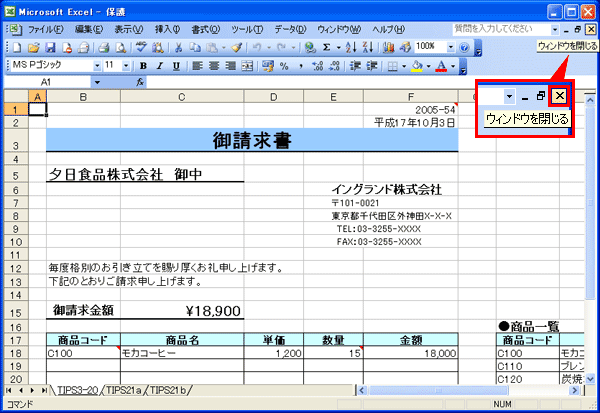600x413 pixels.
Task: Expand the Borders dropdown arrow
Action: coord(404,66)
